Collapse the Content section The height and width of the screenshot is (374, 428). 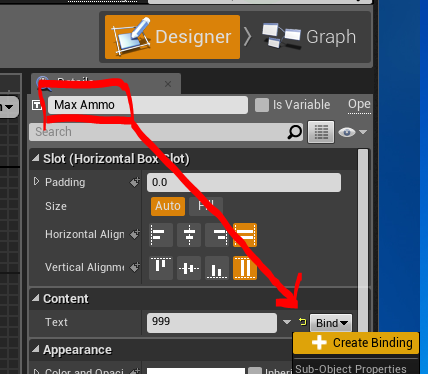point(36,298)
